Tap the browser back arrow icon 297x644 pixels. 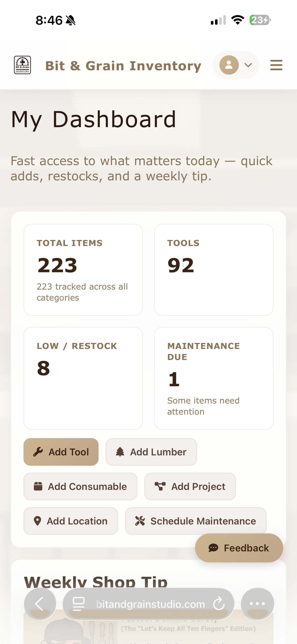click(40, 604)
